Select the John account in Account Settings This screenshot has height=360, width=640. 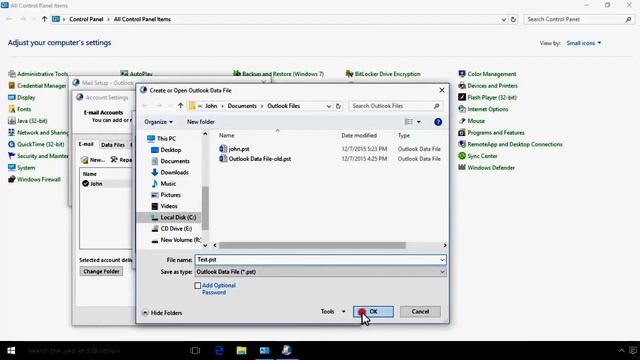pyautogui.click(x=92, y=184)
